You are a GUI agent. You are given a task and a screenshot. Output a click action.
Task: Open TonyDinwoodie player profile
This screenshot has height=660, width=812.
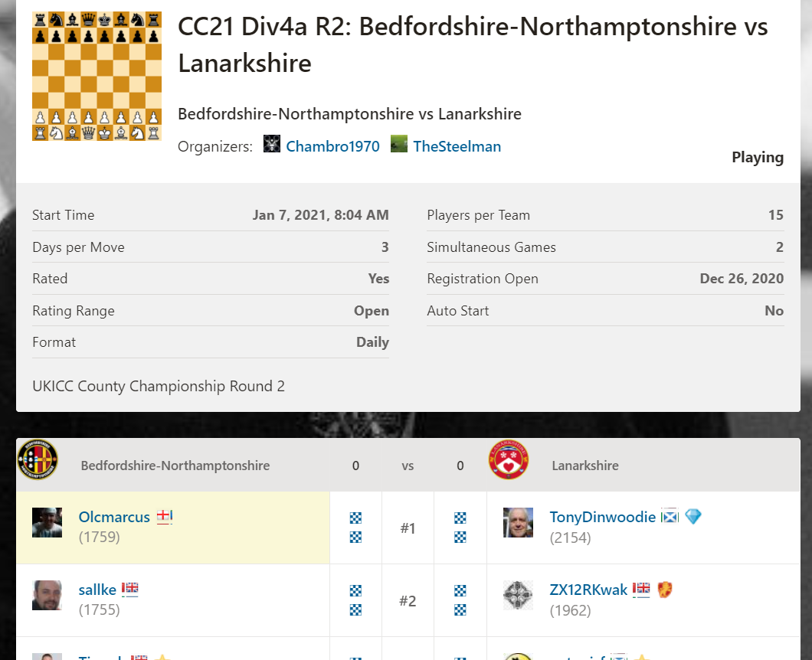pyautogui.click(x=602, y=517)
